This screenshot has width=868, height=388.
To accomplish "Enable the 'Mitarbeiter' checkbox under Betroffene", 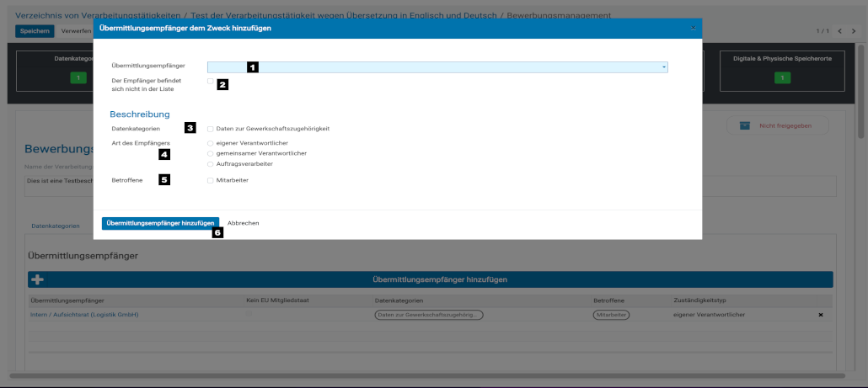I will (x=211, y=180).
